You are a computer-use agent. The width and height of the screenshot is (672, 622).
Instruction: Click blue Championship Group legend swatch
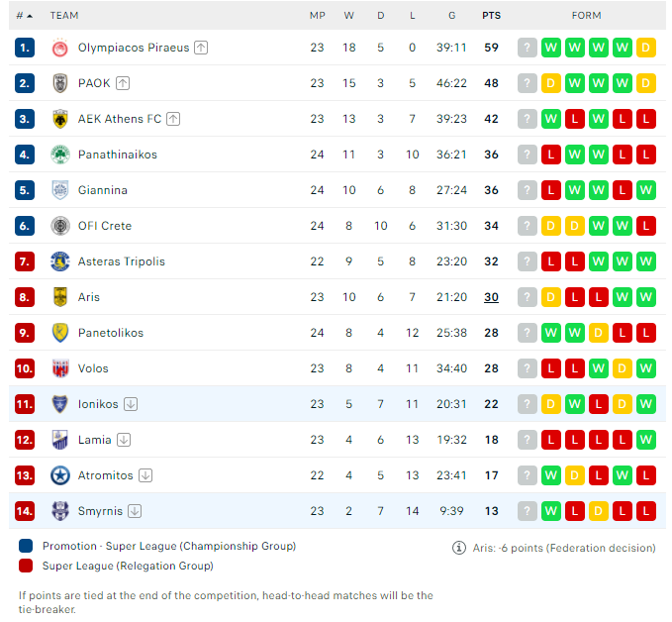pyautogui.click(x=26, y=546)
